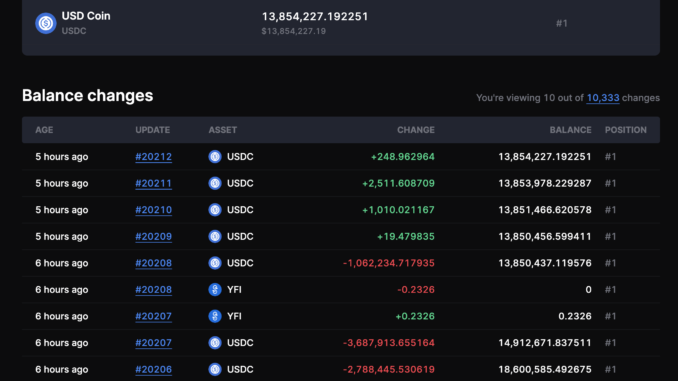Click change value +2,511.608709
The width and height of the screenshot is (678, 381).
(398, 183)
